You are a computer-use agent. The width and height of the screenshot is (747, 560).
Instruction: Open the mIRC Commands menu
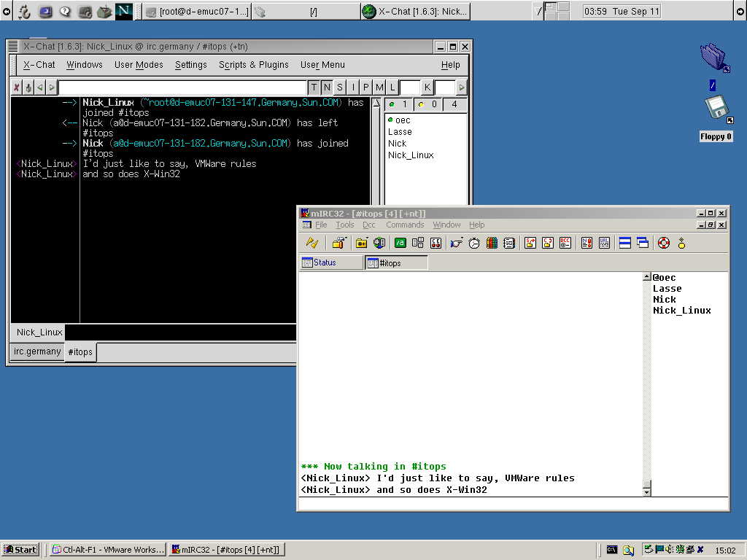tap(405, 225)
